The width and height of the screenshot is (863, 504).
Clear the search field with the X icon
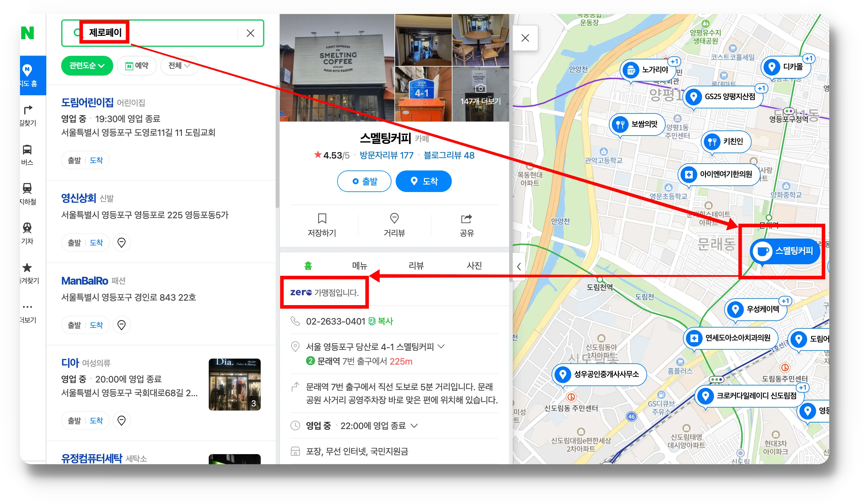point(250,33)
